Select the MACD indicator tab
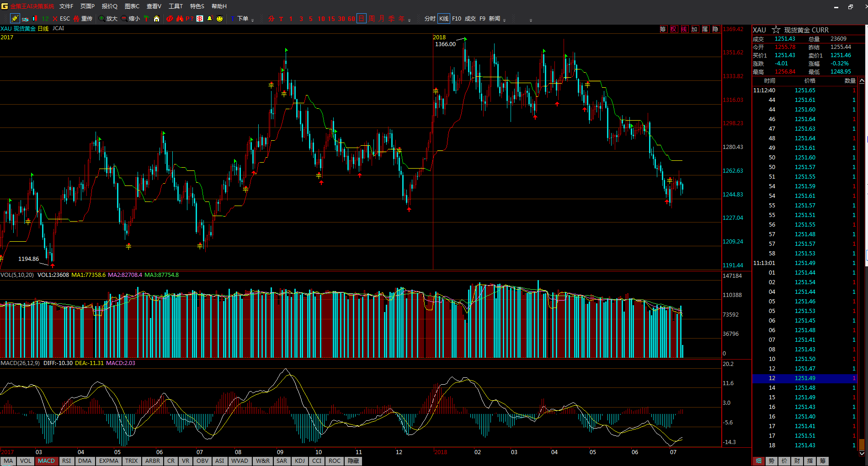Image resolution: width=868 pixels, height=466 pixels. click(x=46, y=461)
